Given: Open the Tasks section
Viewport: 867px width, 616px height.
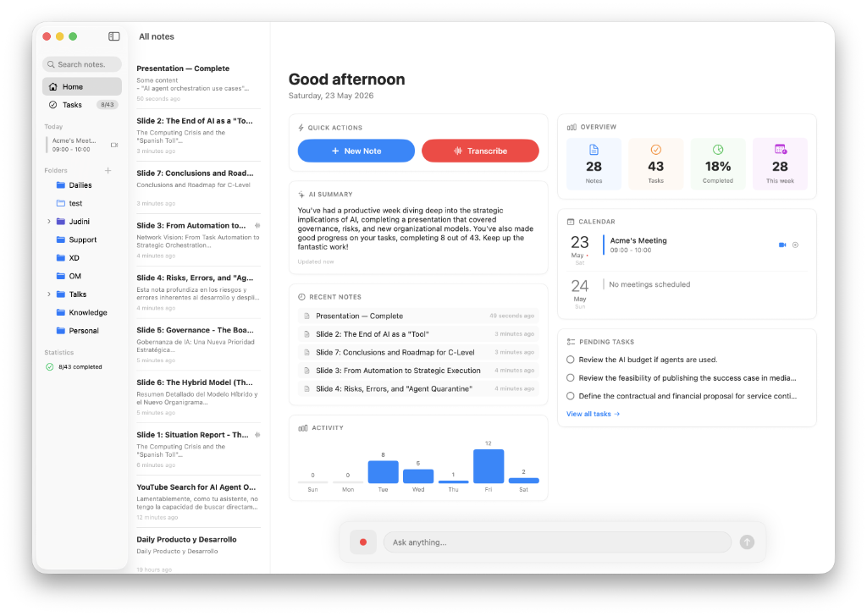Looking at the screenshot, I should (82, 105).
